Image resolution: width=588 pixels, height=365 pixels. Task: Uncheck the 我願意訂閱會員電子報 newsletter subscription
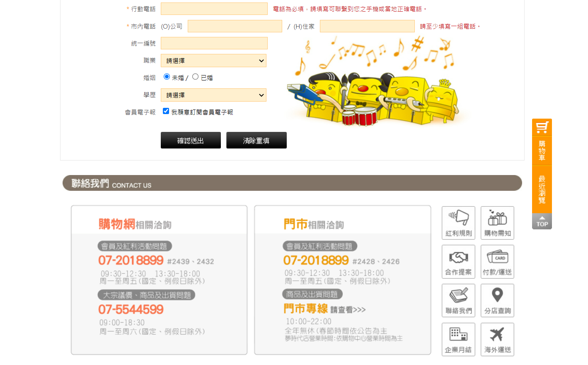pyautogui.click(x=166, y=111)
